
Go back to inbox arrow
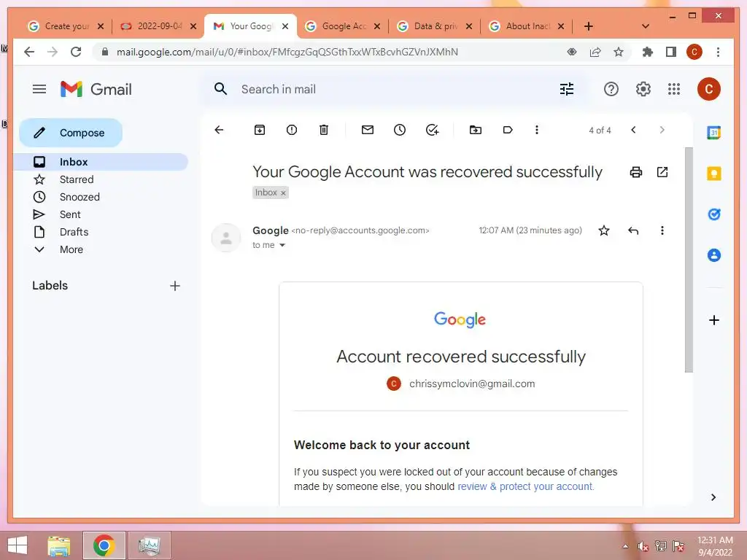(x=219, y=130)
